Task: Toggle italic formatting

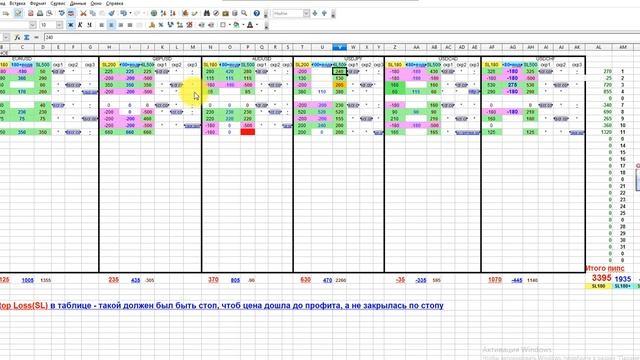Action: tap(80, 25)
